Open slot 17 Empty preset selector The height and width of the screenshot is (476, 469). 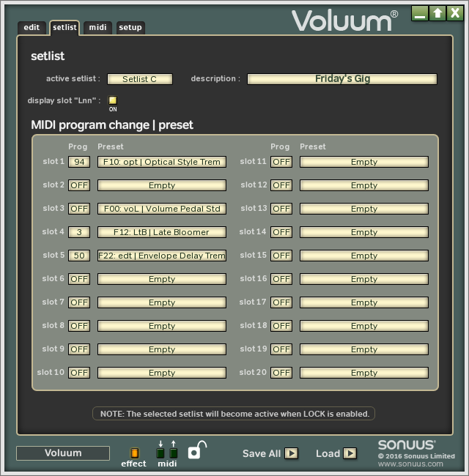tap(364, 302)
